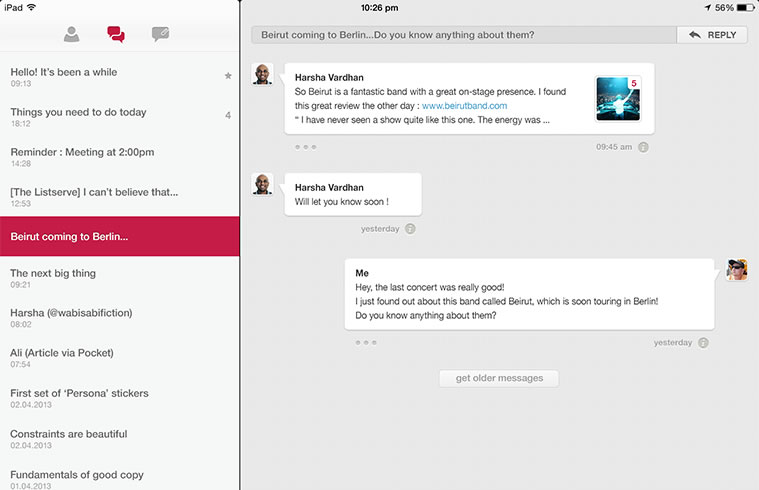Tap the compose new message bubble icon
The width and height of the screenshot is (759, 490).
[x=160, y=34]
